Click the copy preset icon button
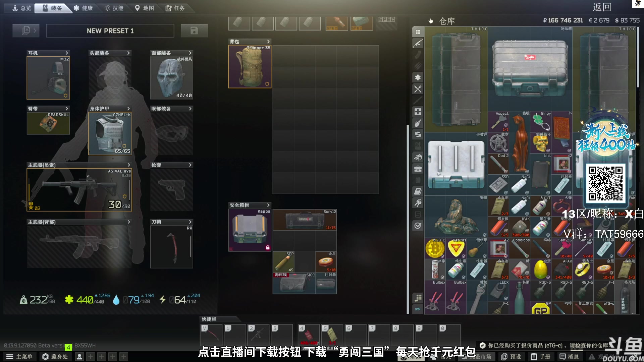This screenshot has width=644, height=362. pyautogui.click(x=26, y=31)
